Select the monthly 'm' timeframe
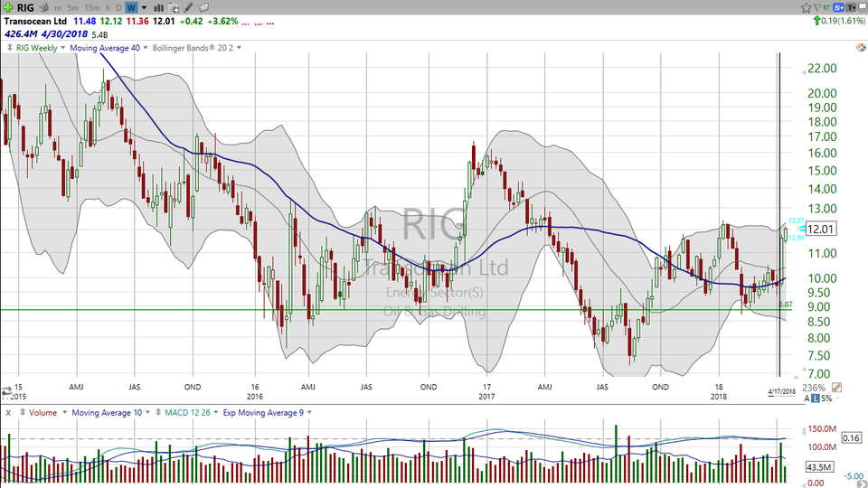868x488 pixels. click(58, 8)
